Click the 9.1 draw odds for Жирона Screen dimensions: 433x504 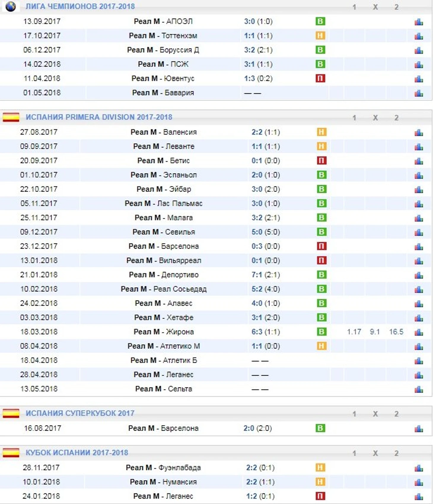pyautogui.click(x=375, y=332)
